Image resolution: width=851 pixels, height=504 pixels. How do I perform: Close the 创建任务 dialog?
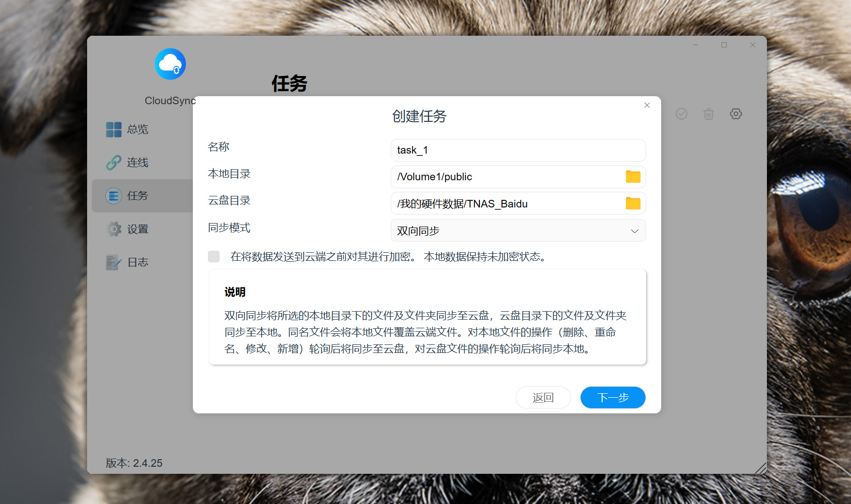[x=647, y=105]
